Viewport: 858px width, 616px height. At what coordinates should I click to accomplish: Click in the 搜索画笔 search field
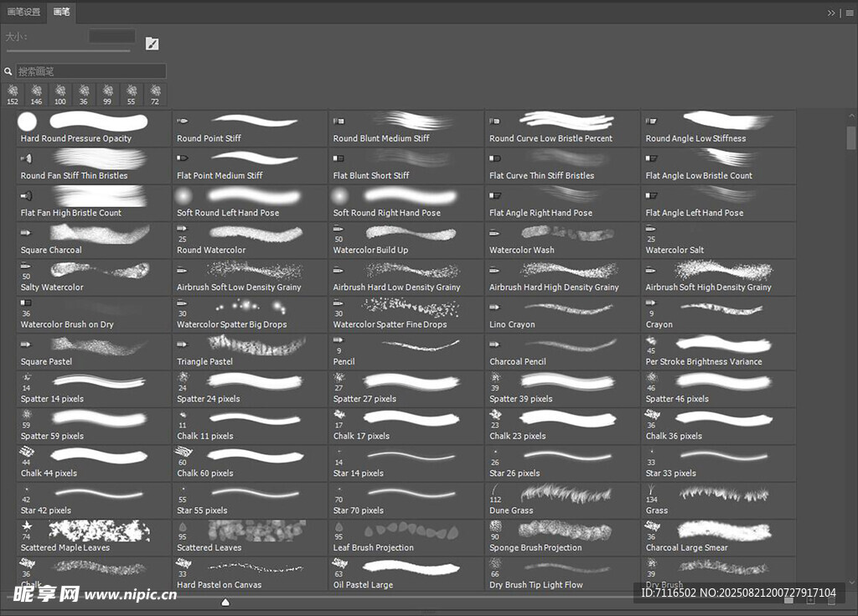(x=90, y=72)
